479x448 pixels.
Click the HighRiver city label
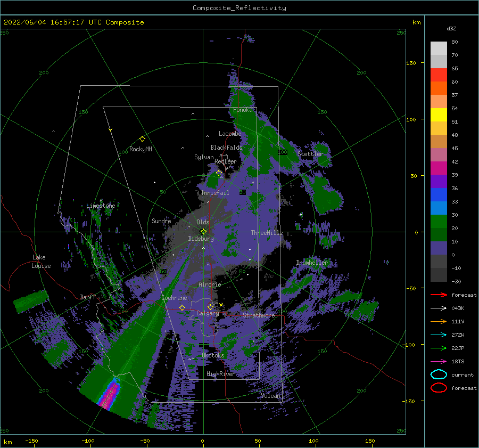tap(220, 374)
